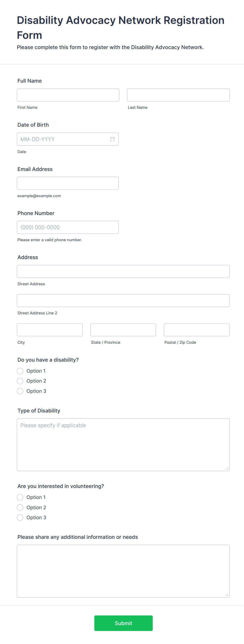Select Option 3 for volunteering question
Screen dimensions: 244x644
[x=20, y=517]
